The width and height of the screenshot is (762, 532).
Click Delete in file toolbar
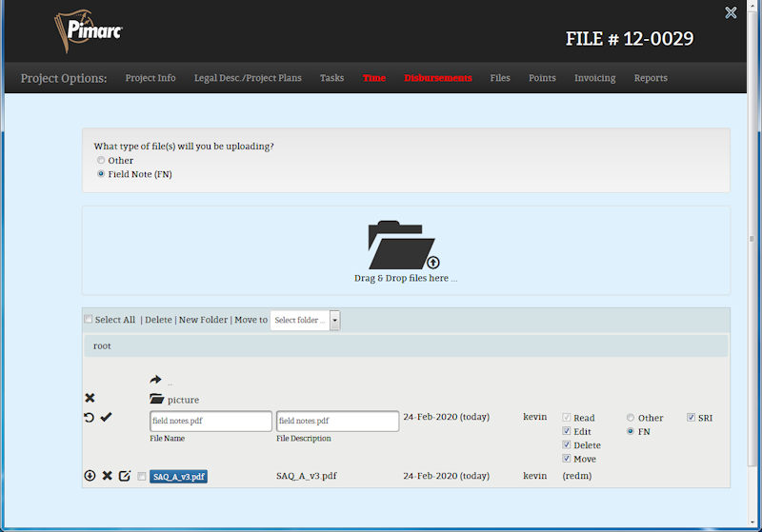(158, 320)
